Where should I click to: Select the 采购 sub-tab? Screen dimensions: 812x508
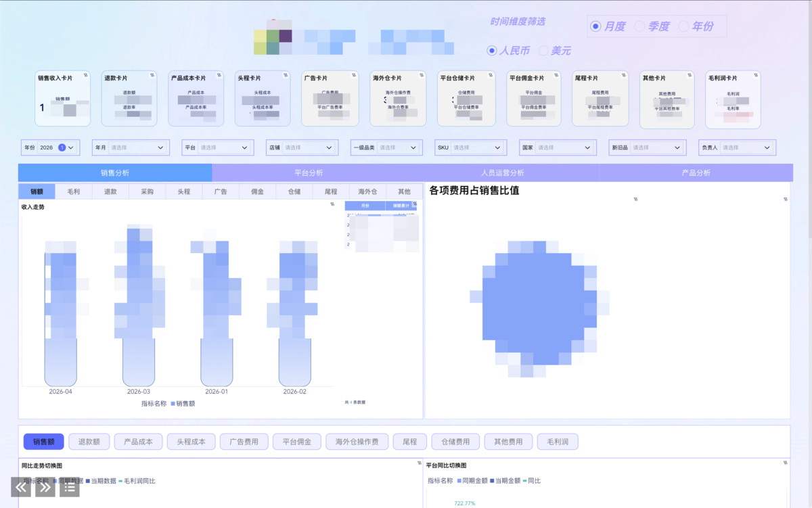tap(147, 191)
